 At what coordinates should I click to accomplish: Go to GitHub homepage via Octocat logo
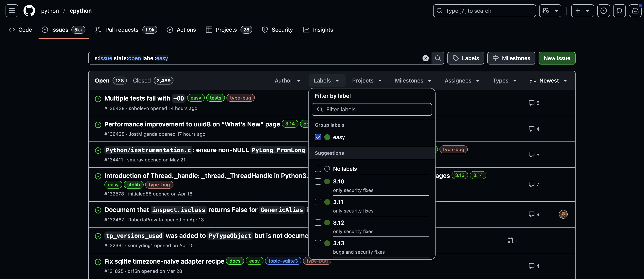[x=29, y=11]
